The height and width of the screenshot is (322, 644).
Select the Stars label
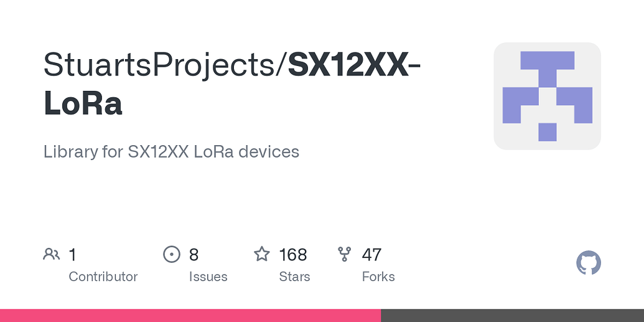[294, 277]
